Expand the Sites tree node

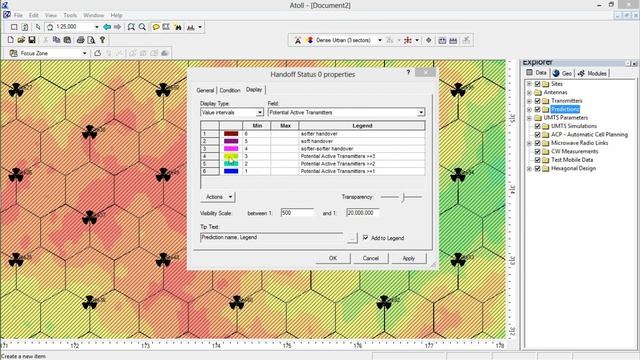[x=529, y=84]
